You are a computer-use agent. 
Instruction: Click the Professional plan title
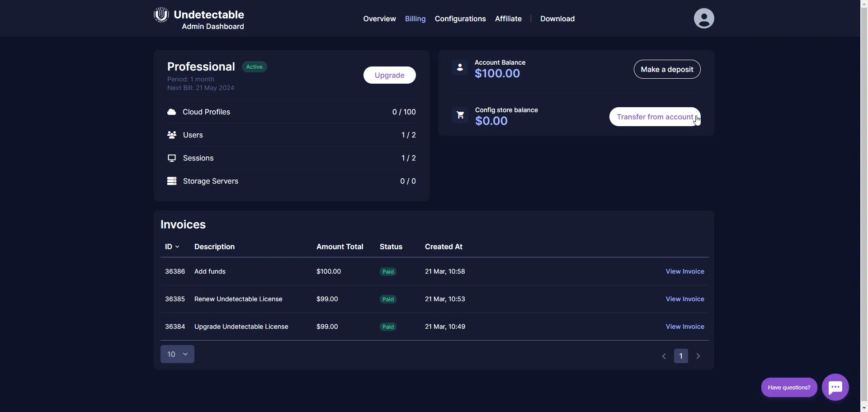201,66
